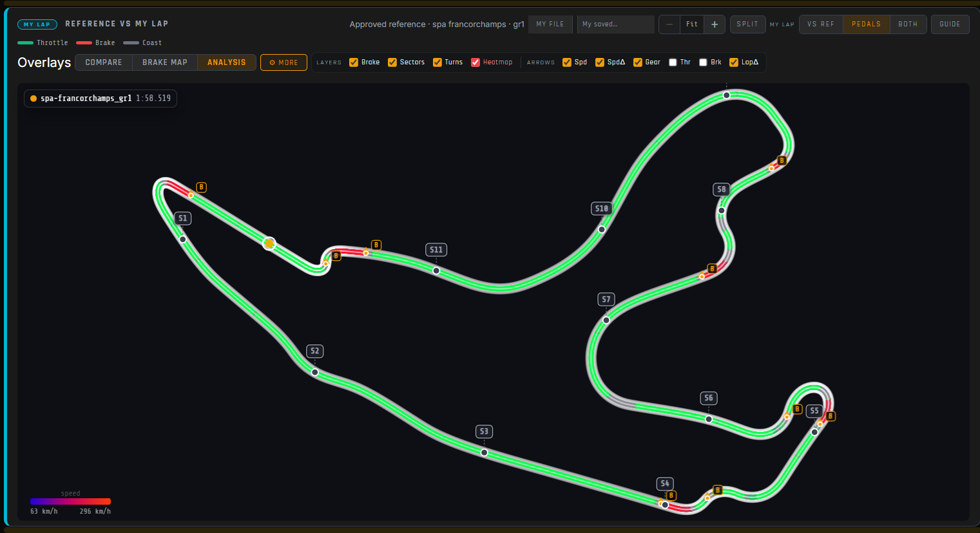Turn off the Heatmap checkbox
Screen dimensions: 980x533
coord(476,62)
